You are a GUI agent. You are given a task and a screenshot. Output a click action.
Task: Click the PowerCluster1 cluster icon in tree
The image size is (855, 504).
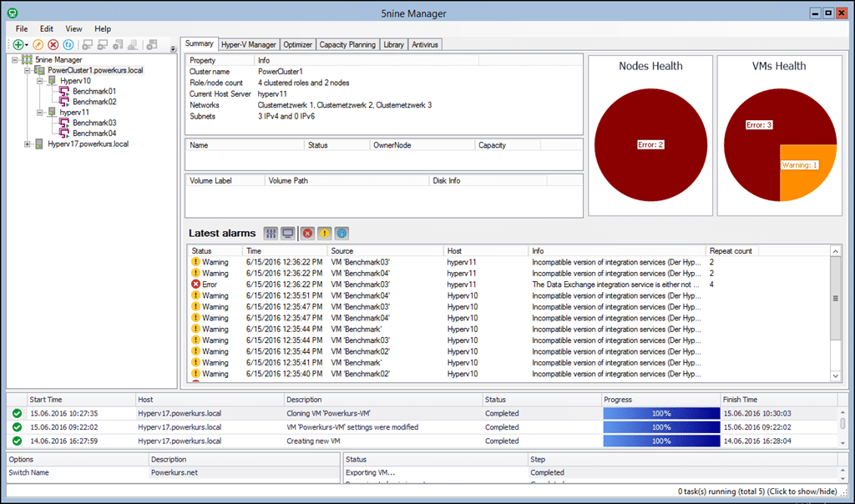tap(39, 70)
